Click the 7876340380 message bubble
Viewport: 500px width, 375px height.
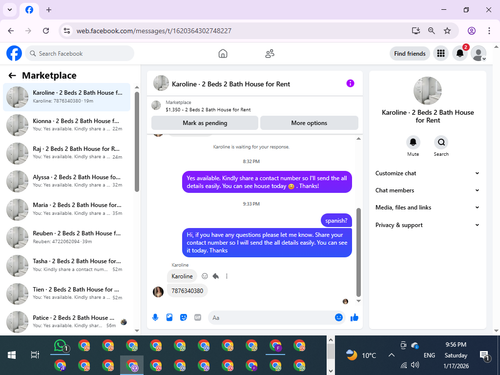pyautogui.click(x=187, y=291)
